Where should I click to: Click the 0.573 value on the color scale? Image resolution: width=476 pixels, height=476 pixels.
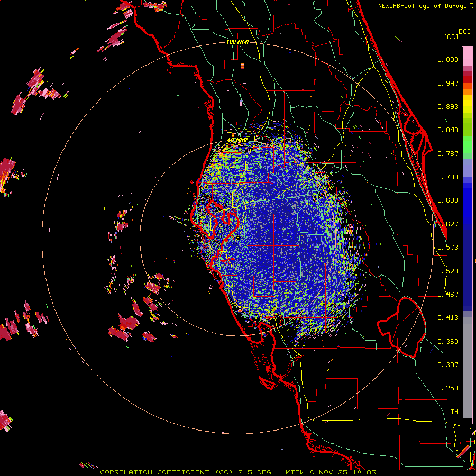tap(448, 248)
